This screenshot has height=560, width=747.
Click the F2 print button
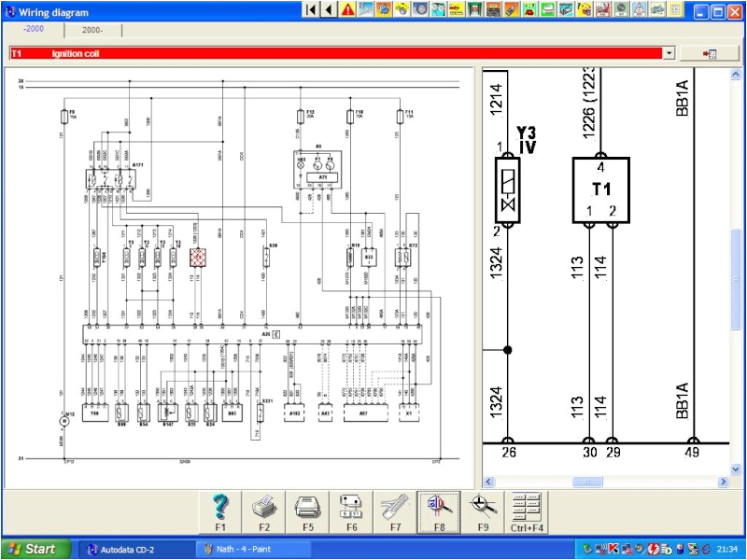coord(263,510)
